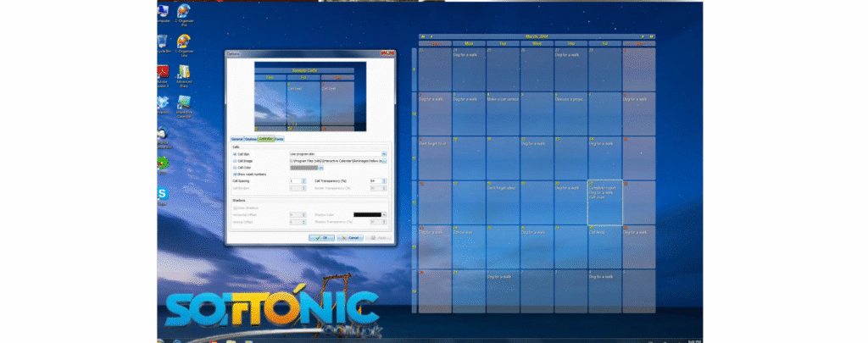
Task: Select the highlighted 'Complete report' calendar cell
Action: 604,202
